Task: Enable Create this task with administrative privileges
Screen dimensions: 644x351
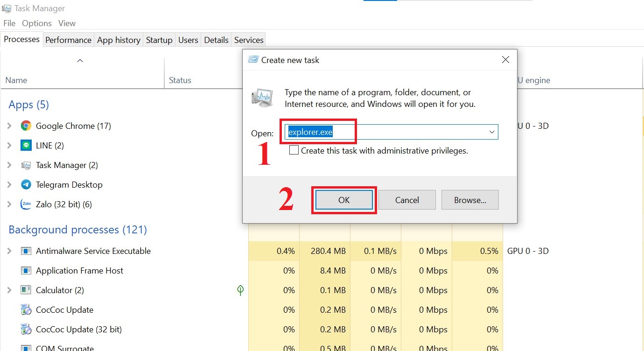Action: pos(294,150)
